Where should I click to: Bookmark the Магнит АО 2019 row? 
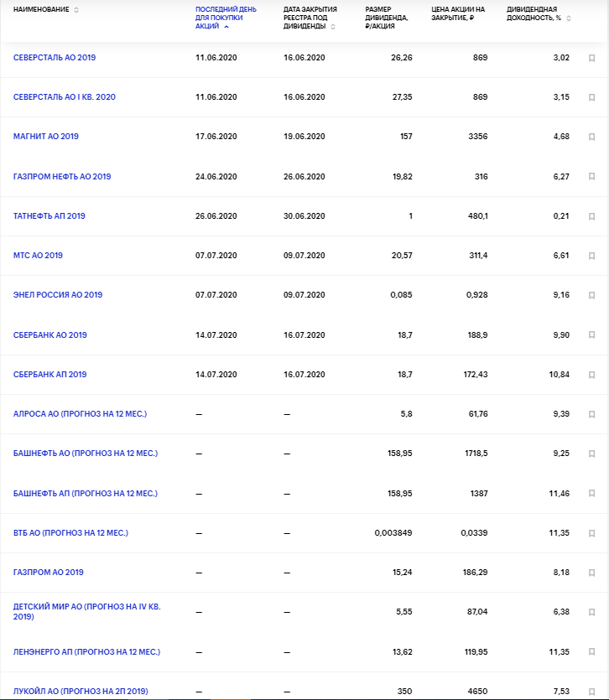(591, 137)
